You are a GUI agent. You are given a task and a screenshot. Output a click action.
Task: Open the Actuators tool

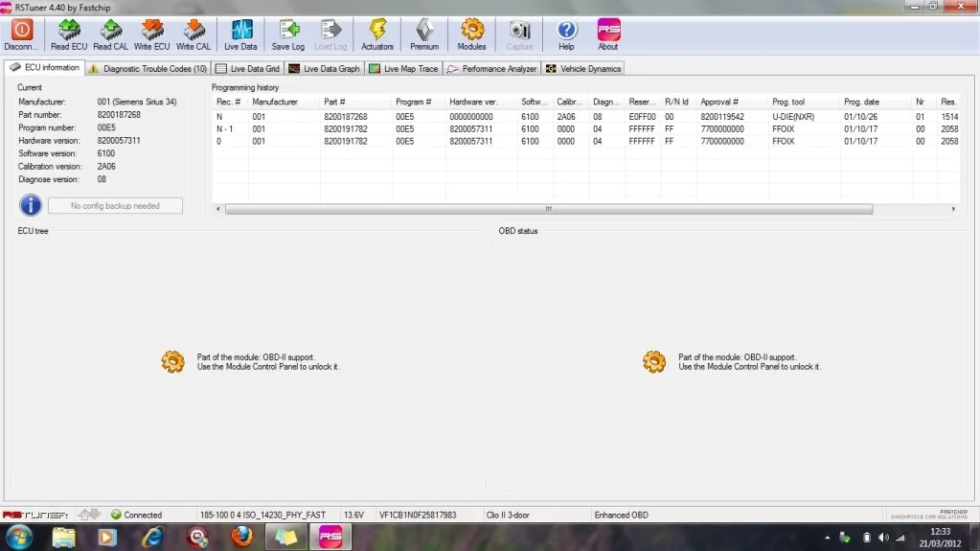pos(377,34)
